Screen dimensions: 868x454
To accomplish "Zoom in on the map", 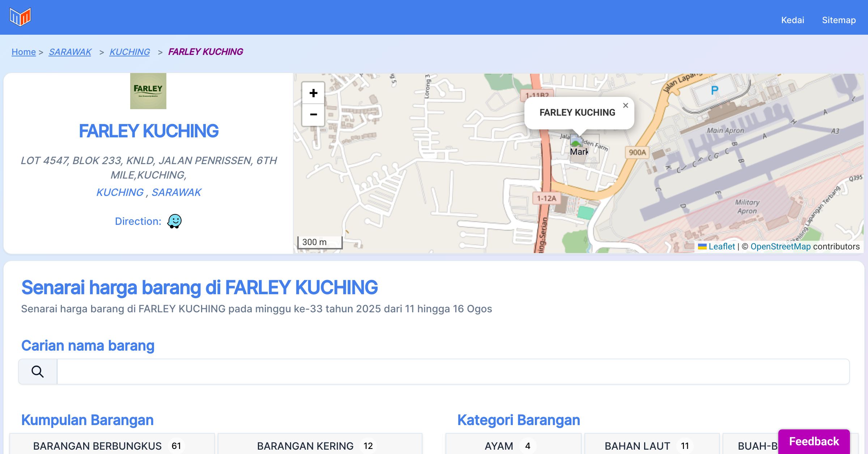I will tap(313, 93).
